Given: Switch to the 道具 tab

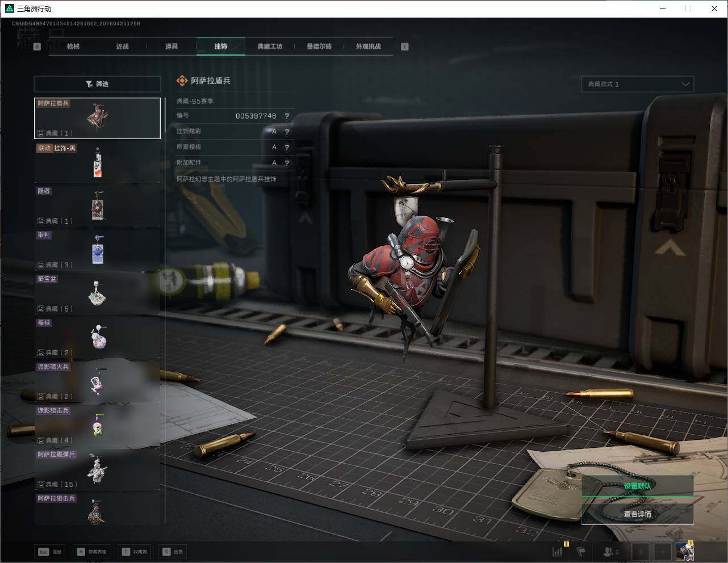Looking at the screenshot, I should 171,47.
